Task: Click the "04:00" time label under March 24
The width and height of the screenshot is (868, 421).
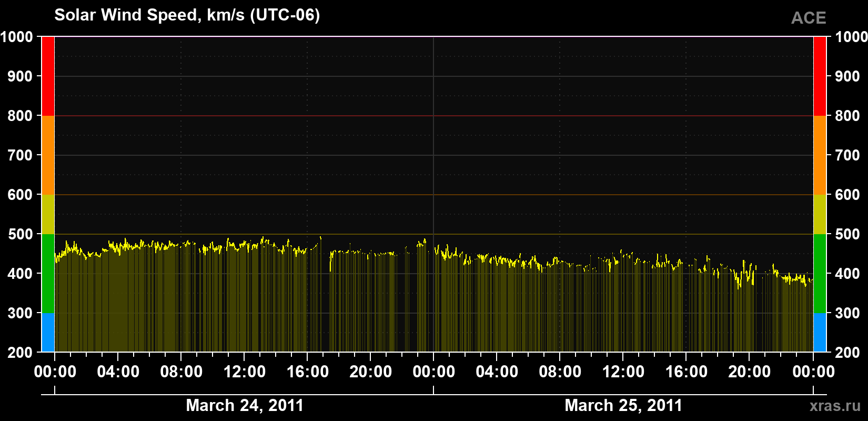Action: pyautogui.click(x=118, y=372)
